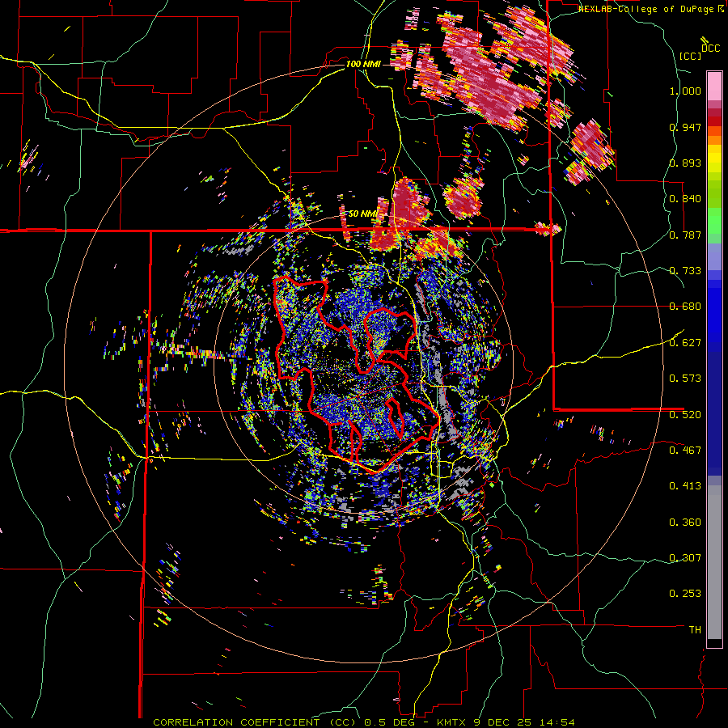Select the 0.520 color scale label
The image size is (728, 728).
pos(685,414)
